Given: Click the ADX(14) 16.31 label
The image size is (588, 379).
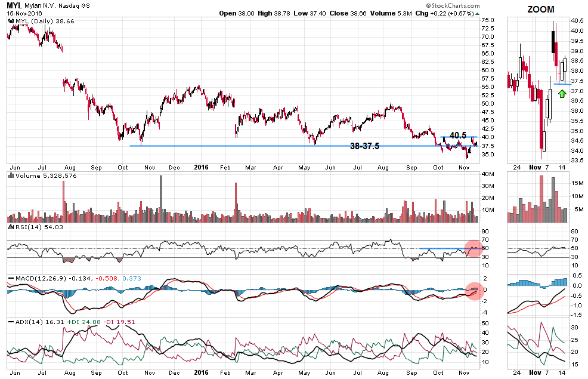Looking at the screenshot, I should point(40,322).
